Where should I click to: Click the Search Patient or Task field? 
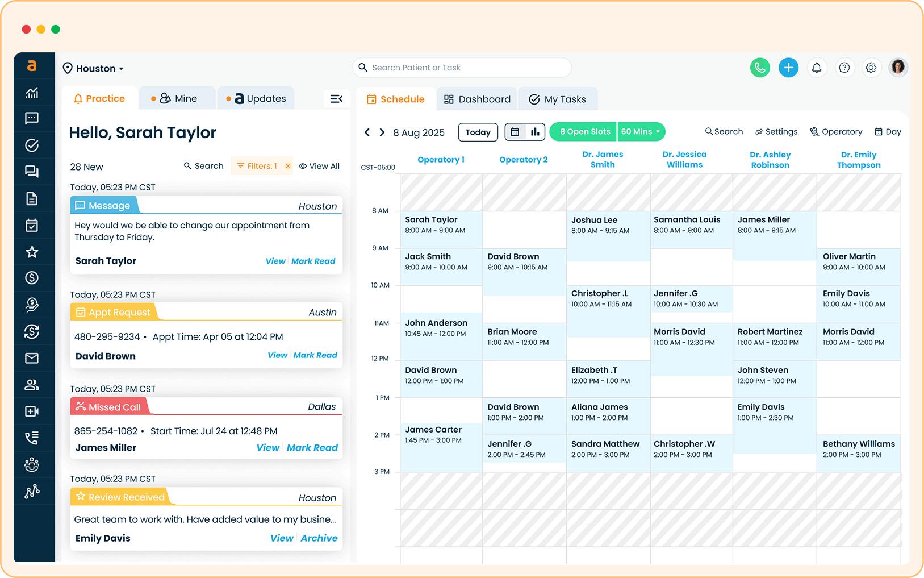pos(462,68)
